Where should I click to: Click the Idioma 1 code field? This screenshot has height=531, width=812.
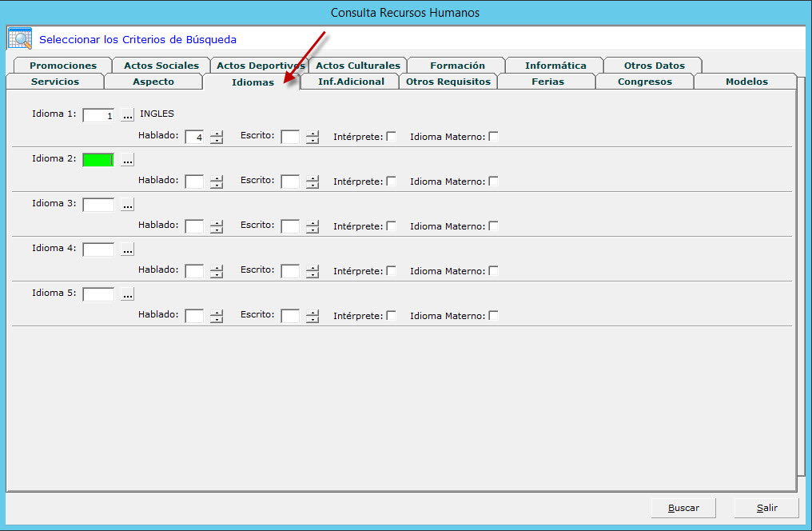coord(98,115)
